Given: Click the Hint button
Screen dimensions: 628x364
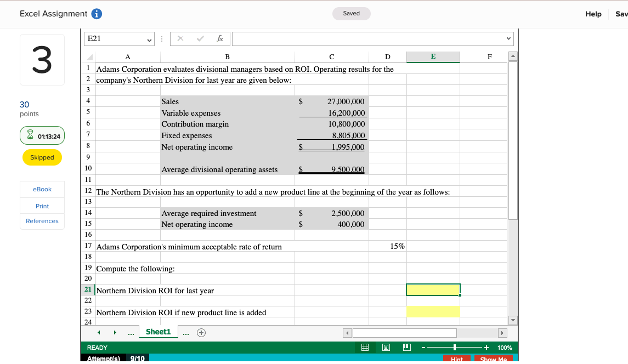Looking at the screenshot, I should point(457,359).
